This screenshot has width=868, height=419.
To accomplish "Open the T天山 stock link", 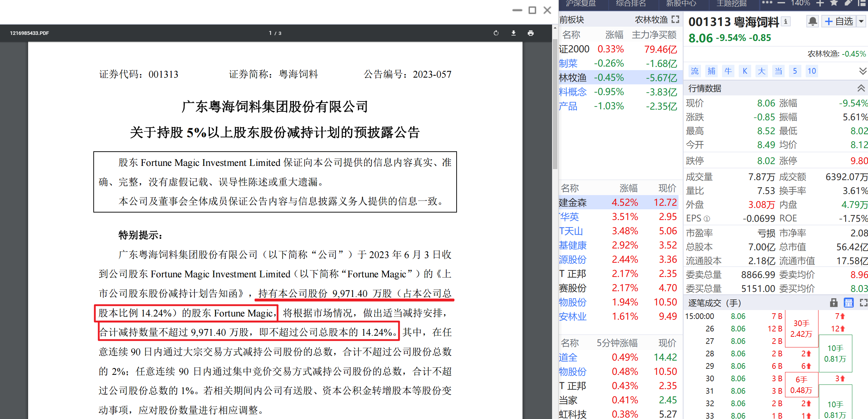I will tap(571, 231).
